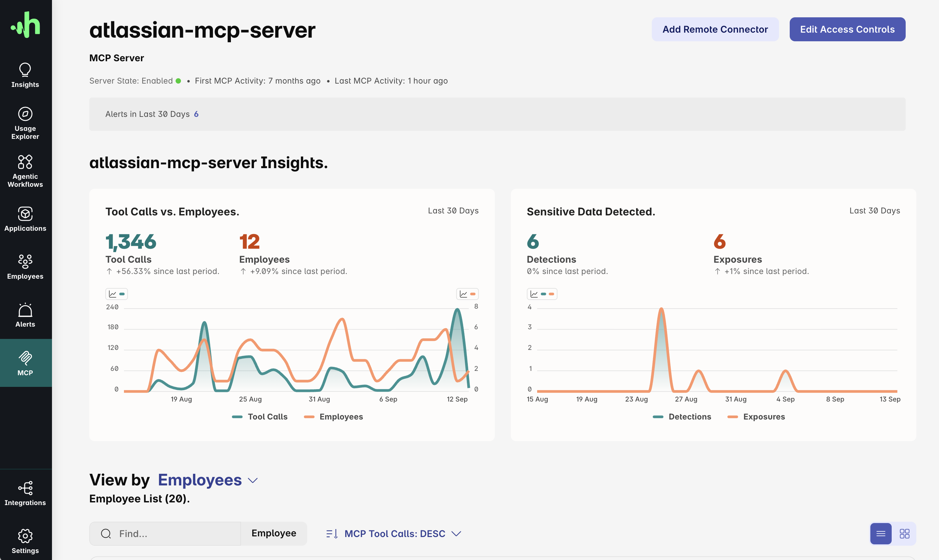Go to Agentic Workflows in sidebar
Screen dimensions: 939x560
tap(25, 171)
